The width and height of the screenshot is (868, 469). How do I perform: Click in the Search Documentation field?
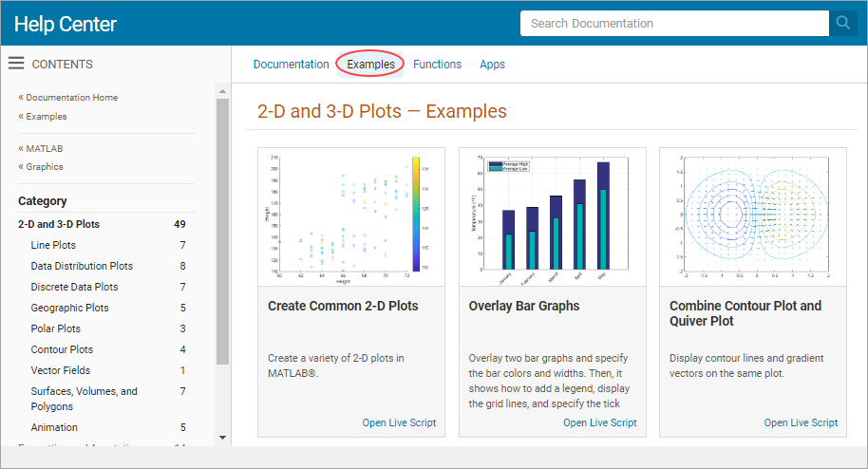click(x=674, y=24)
